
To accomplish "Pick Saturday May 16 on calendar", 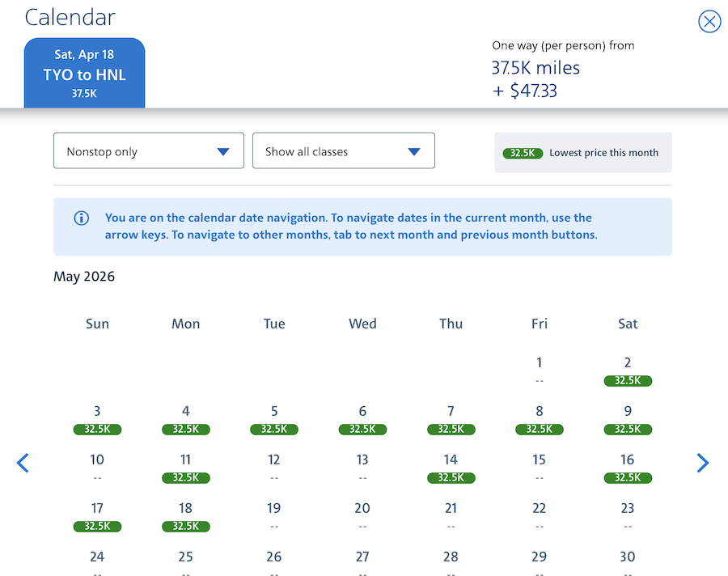I will (x=628, y=468).
